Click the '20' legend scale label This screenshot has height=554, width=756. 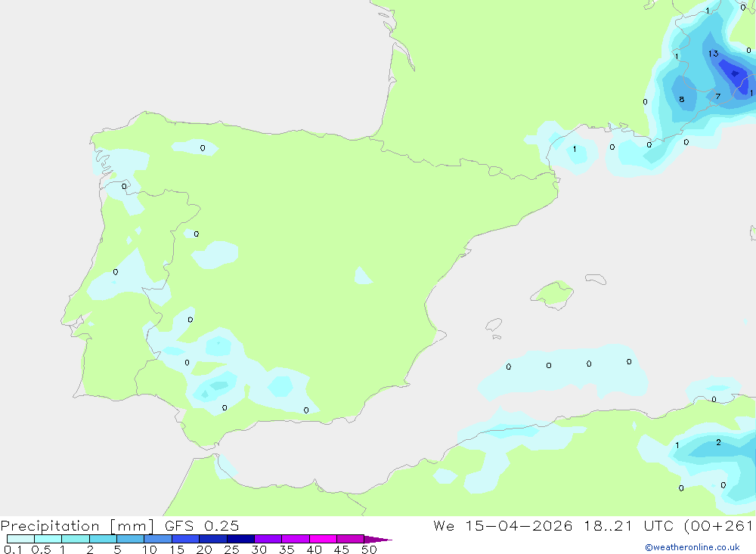204,549
